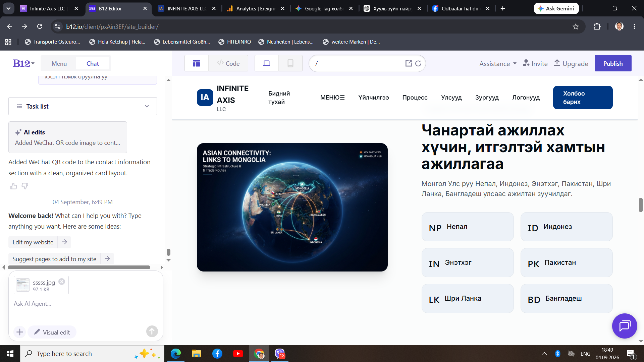This screenshot has height=362, width=644.
Task: Open the live chat bubble
Action: tap(625, 326)
